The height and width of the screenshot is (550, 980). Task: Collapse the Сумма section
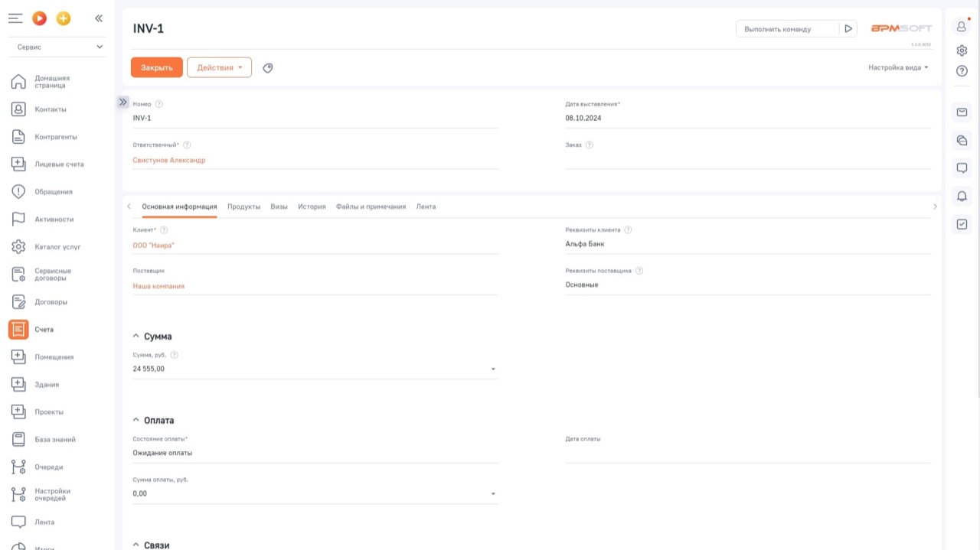pyautogui.click(x=136, y=337)
